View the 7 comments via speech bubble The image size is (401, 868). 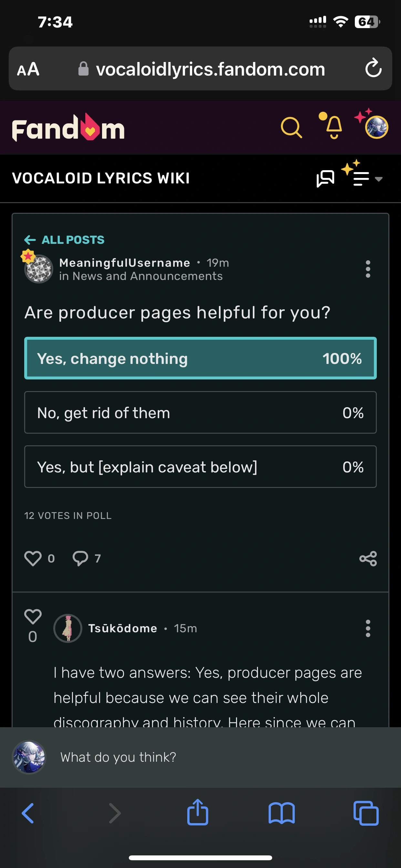click(80, 558)
